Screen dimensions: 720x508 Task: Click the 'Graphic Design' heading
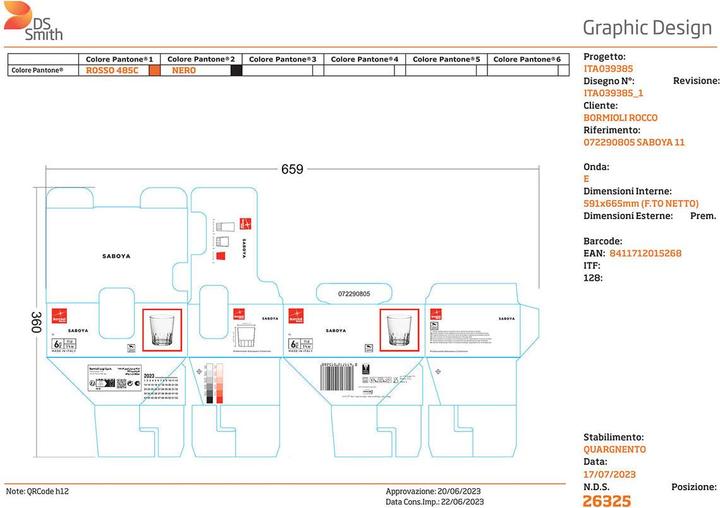tap(647, 28)
